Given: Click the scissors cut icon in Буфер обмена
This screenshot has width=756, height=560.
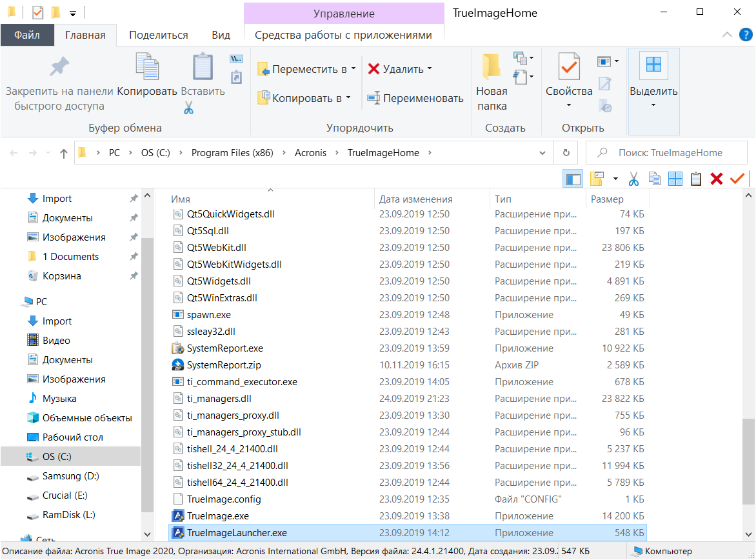Looking at the screenshot, I should point(188,108).
